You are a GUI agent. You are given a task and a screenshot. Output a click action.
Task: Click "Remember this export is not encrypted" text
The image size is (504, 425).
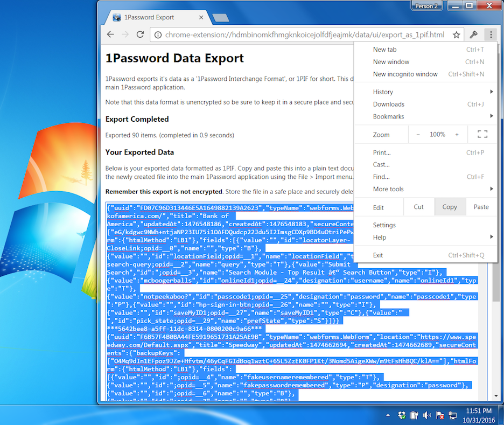164,192
